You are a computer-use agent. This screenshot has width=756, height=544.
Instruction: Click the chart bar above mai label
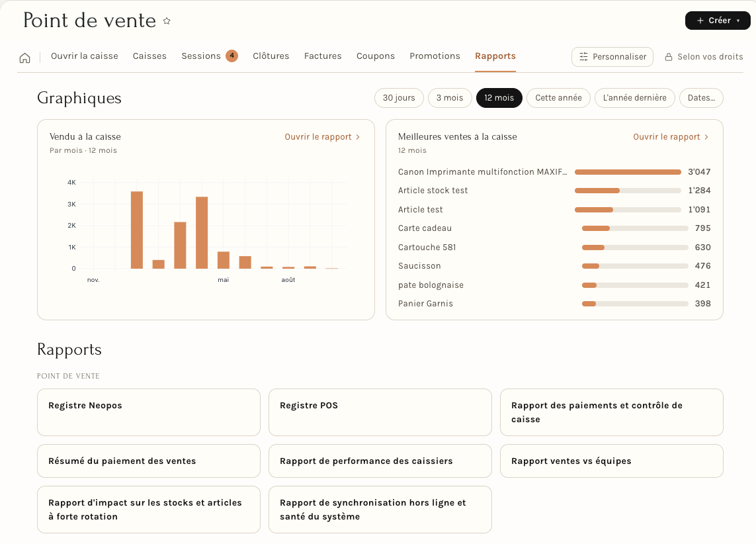pyautogui.click(x=224, y=261)
